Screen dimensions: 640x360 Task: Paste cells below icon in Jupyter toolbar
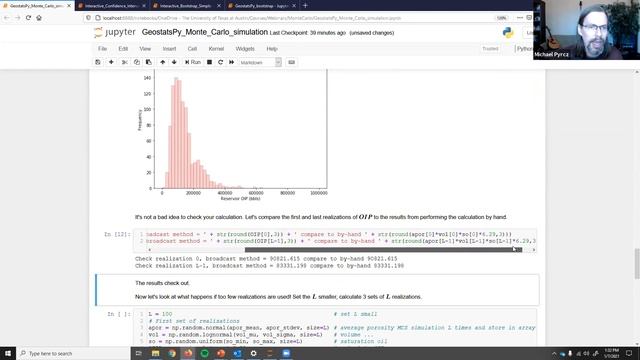tap(149, 62)
